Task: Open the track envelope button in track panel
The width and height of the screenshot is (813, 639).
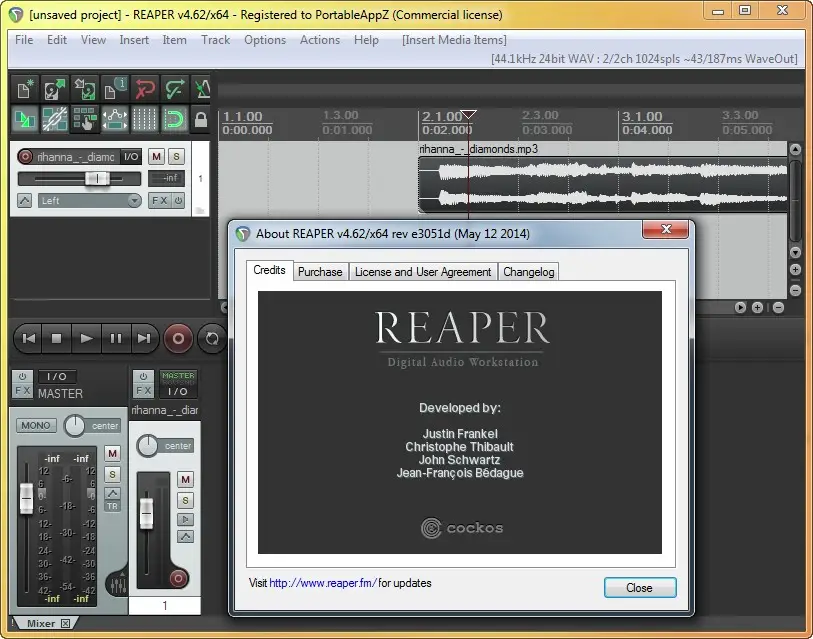Action: point(24,200)
